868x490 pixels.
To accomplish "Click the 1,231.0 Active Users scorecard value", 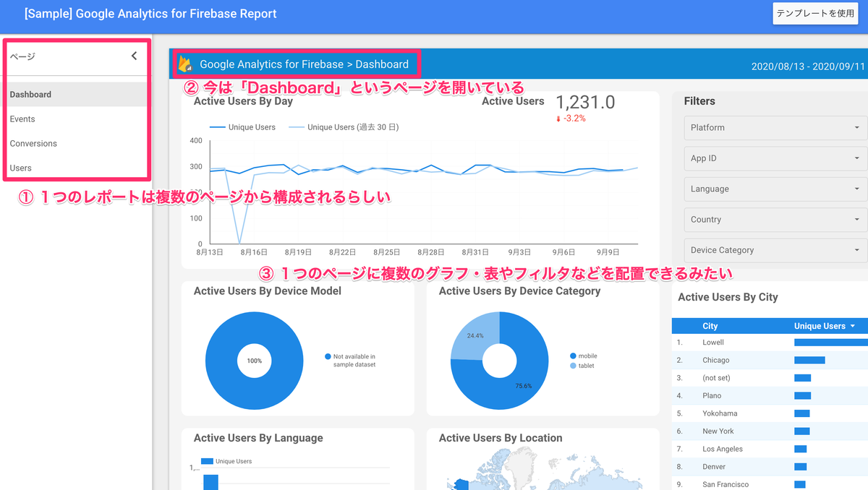I will click(585, 103).
